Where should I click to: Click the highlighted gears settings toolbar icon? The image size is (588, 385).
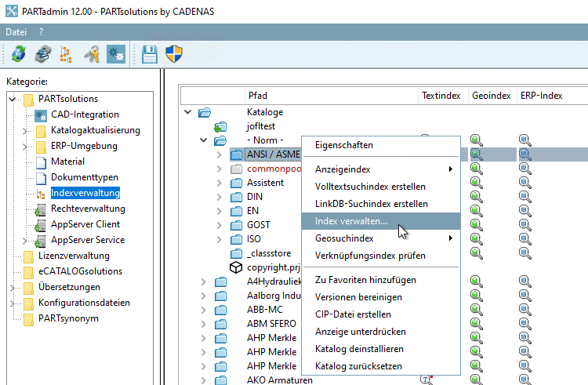(115, 53)
